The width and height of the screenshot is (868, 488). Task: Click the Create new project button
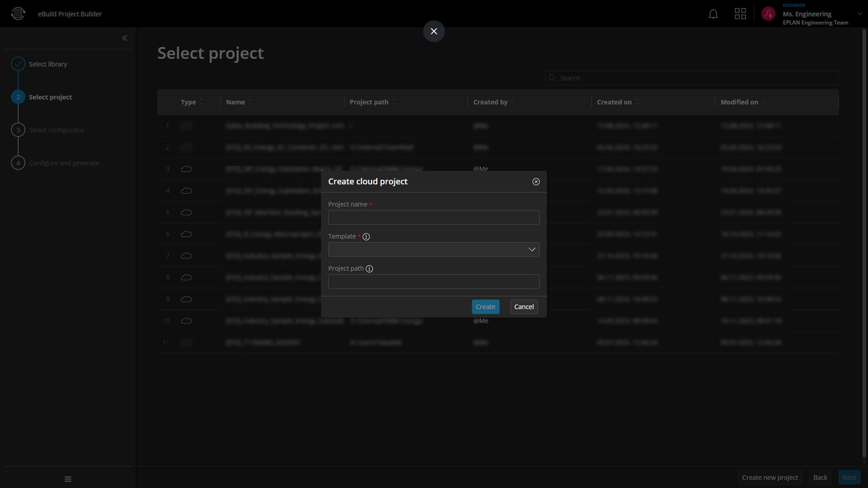tap(770, 477)
